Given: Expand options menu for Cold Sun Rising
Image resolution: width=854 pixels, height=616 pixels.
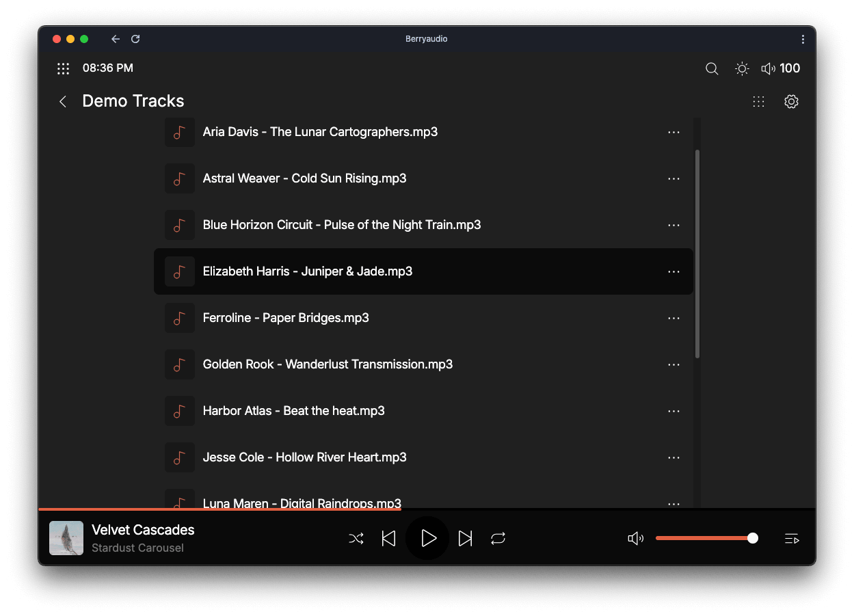Looking at the screenshot, I should (673, 178).
